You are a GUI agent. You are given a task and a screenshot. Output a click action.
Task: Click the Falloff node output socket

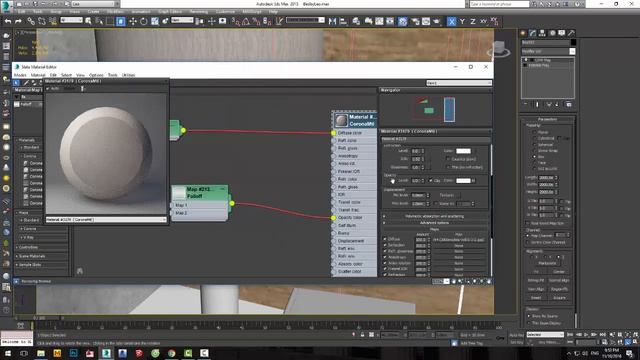232,203
